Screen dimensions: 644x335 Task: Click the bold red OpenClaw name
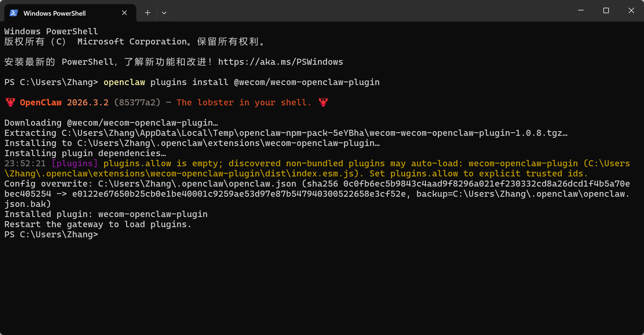coord(41,103)
